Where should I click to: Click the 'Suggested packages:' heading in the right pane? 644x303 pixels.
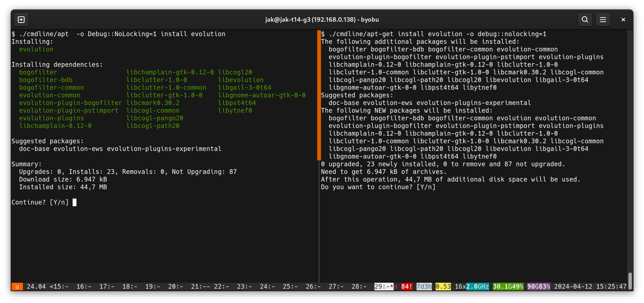point(357,95)
